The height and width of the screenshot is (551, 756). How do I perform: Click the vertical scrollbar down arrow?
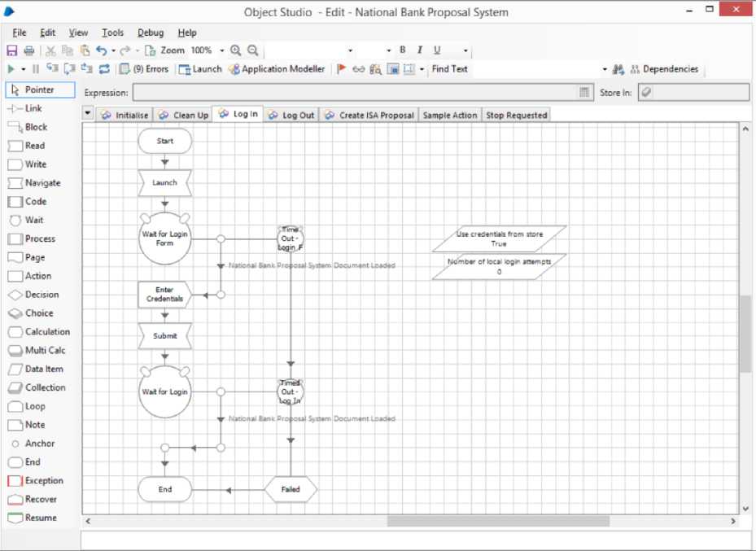[x=745, y=509]
